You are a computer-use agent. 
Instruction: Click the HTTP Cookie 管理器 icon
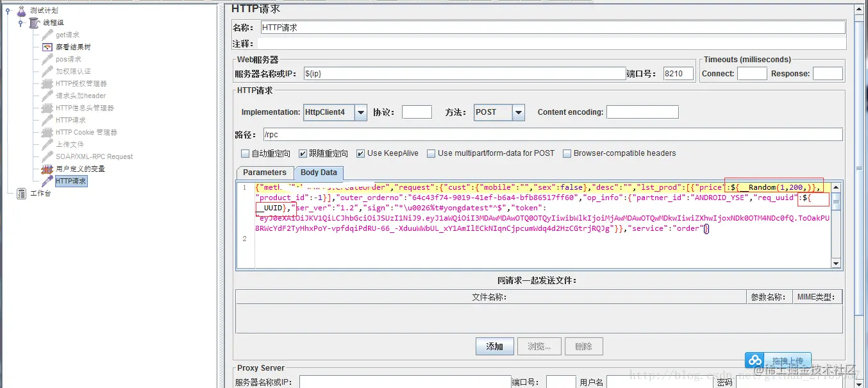point(47,132)
